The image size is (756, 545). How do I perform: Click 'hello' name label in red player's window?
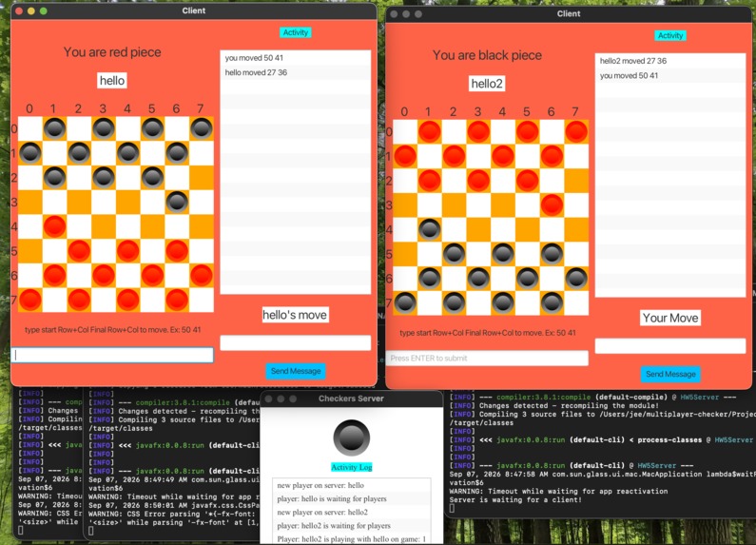click(x=112, y=81)
